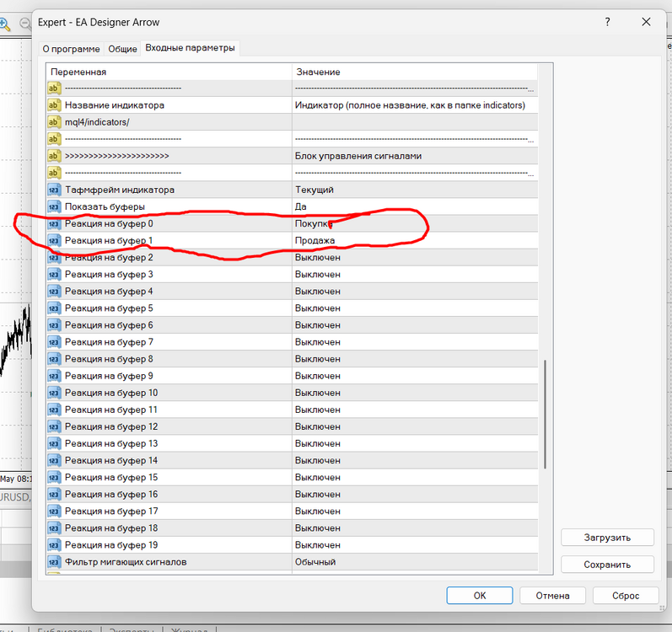The height and width of the screenshot is (632, 672).
Task: Click icon beside Реакция на буфер 7
Action: (x=54, y=342)
